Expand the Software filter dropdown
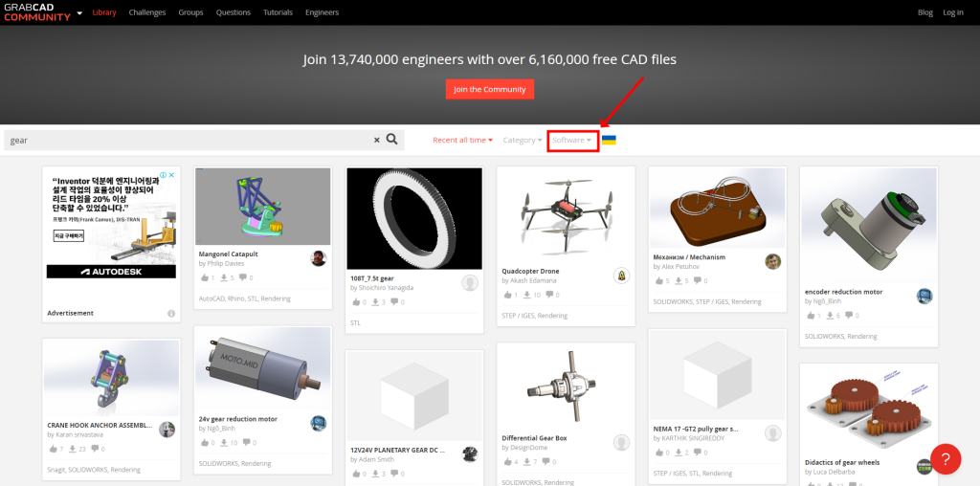 tap(572, 140)
